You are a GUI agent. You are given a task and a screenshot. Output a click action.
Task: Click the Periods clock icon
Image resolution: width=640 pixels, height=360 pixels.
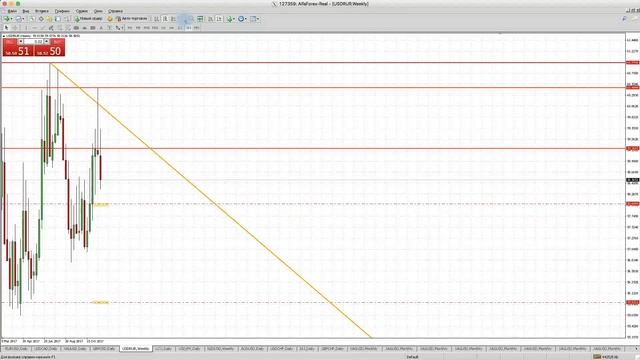point(241,19)
